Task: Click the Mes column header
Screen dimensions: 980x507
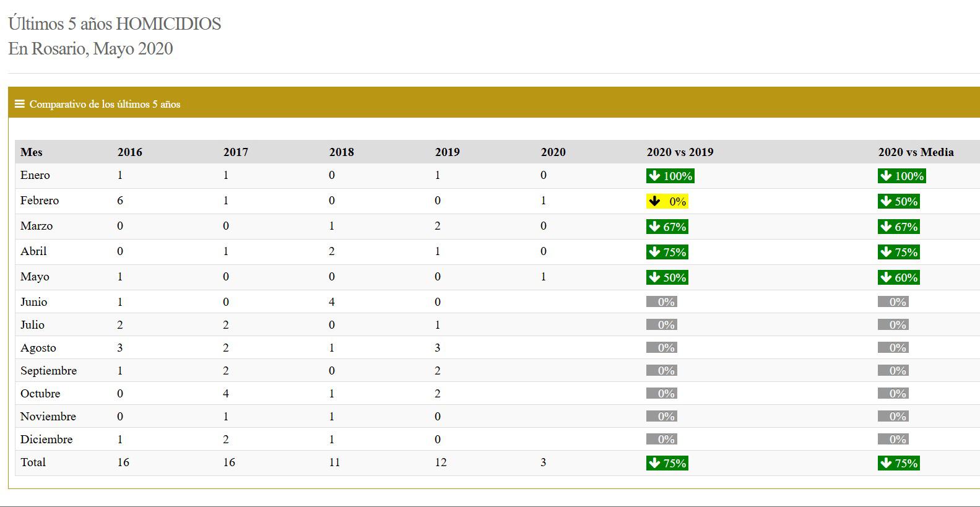Action: click(x=32, y=152)
